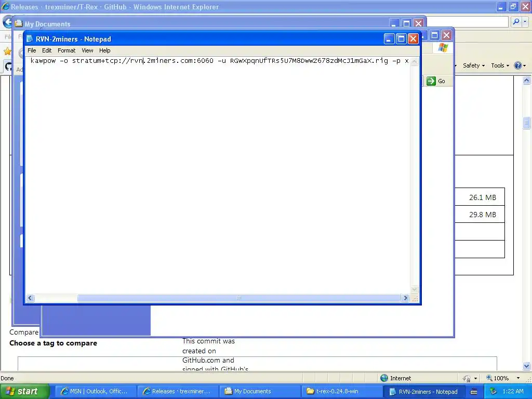Open the File menu in Notepad
This screenshot has width=532, height=399.
(x=32, y=50)
